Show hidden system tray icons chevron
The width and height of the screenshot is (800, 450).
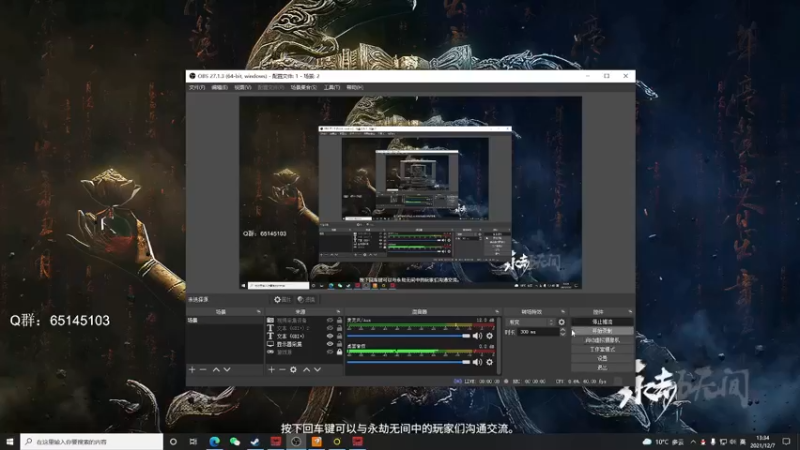(693, 442)
